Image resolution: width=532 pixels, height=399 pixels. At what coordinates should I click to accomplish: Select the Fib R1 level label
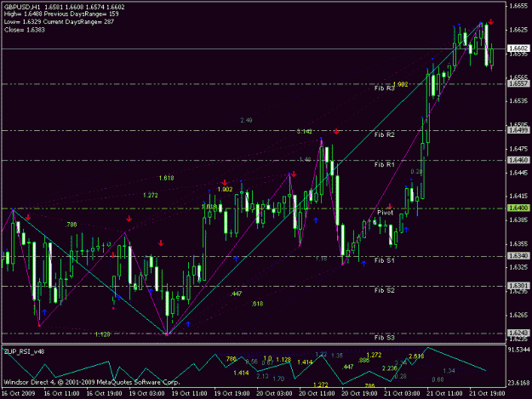[x=385, y=165]
